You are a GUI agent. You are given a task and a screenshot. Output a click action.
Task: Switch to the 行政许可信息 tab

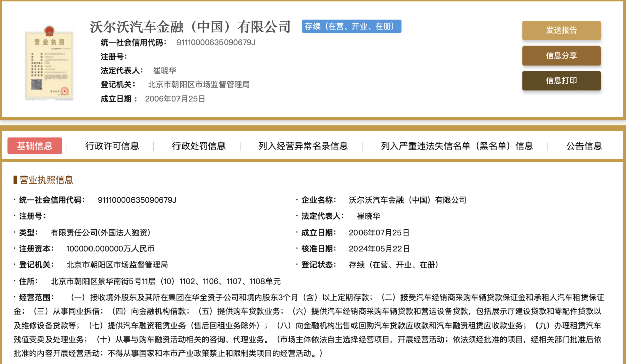112,146
